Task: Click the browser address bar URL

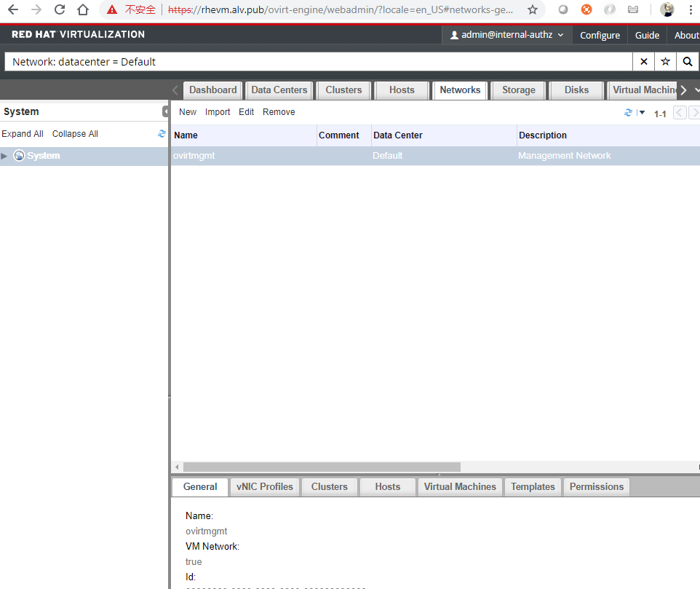Action: pos(341,9)
